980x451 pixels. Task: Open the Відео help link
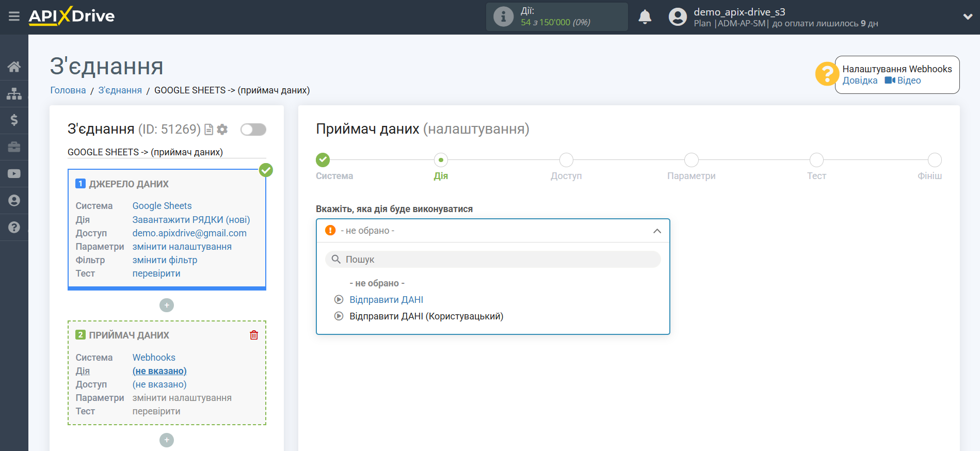[x=903, y=80]
